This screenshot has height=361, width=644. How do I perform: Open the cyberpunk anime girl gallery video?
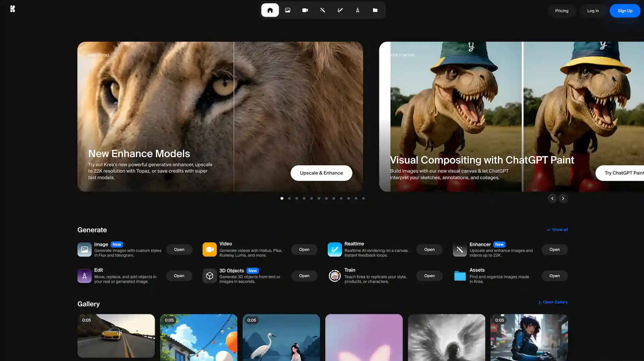[529, 338]
